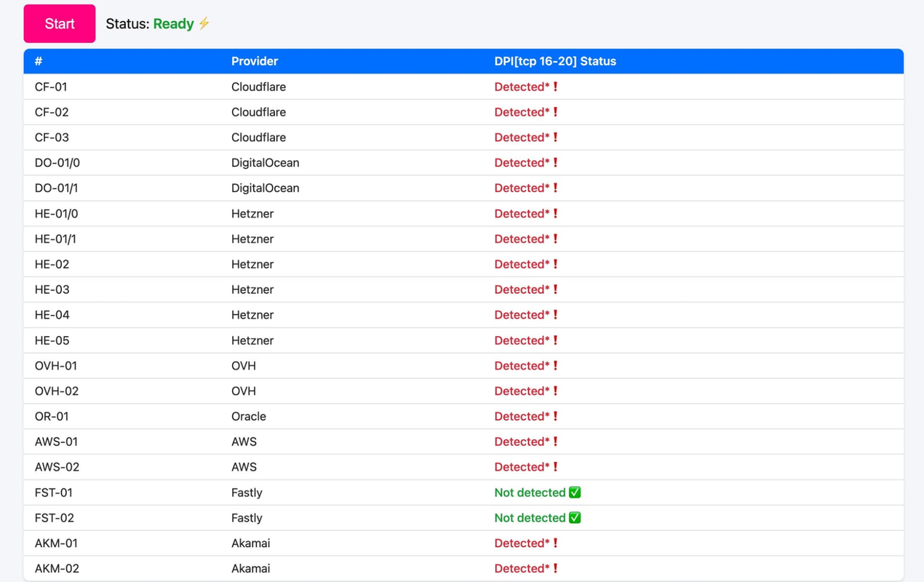This screenshot has height=582, width=924.
Task: Click the red exclamation icon in CF-02 row
Action: (x=555, y=112)
